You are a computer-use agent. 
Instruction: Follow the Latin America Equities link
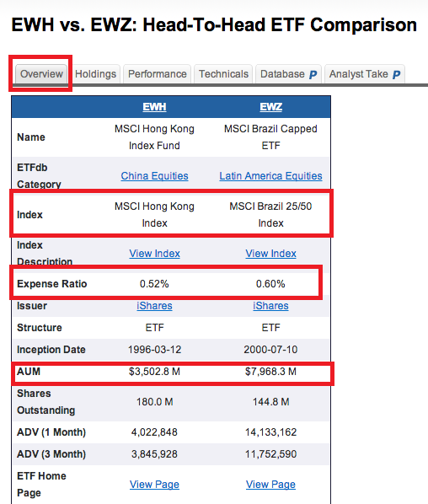[271, 176]
